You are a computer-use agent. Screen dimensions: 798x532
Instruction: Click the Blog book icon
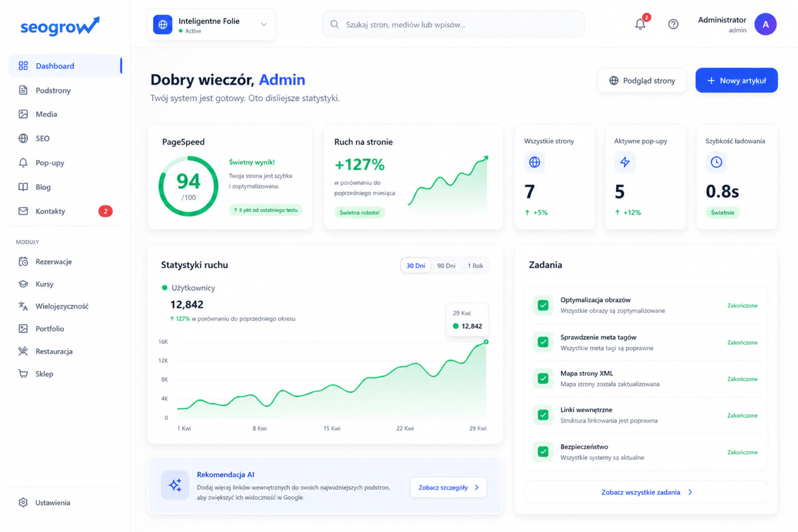tap(23, 187)
